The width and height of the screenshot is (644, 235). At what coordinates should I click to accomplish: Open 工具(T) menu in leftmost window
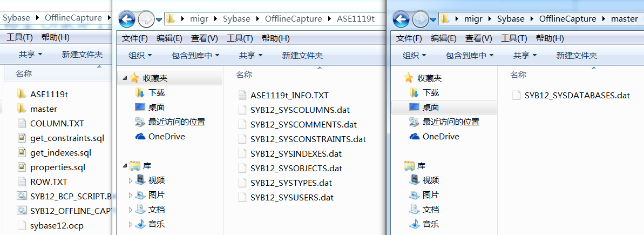point(19,37)
